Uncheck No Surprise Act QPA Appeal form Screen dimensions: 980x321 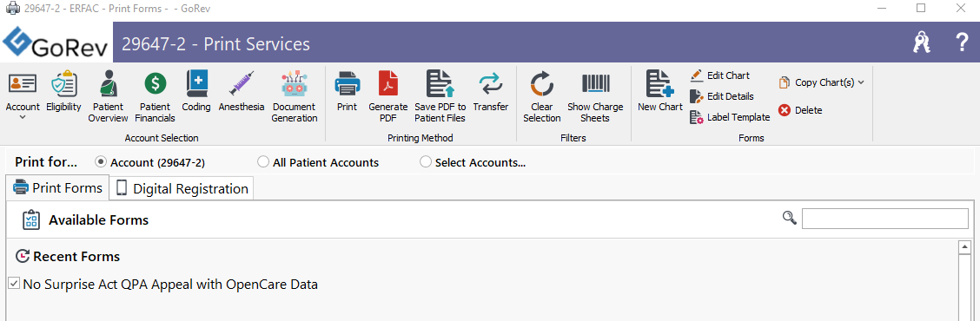coord(14,285)
